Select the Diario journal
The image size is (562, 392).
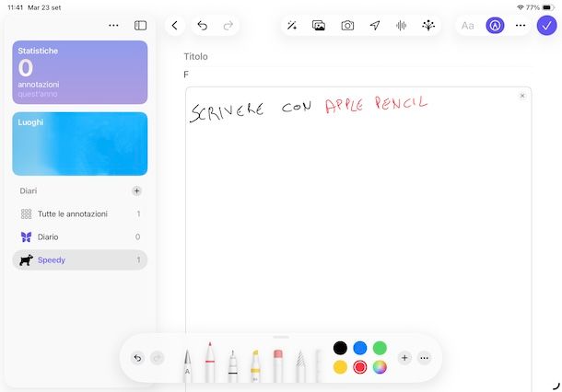pyautogui.click(x=80, y=236)
